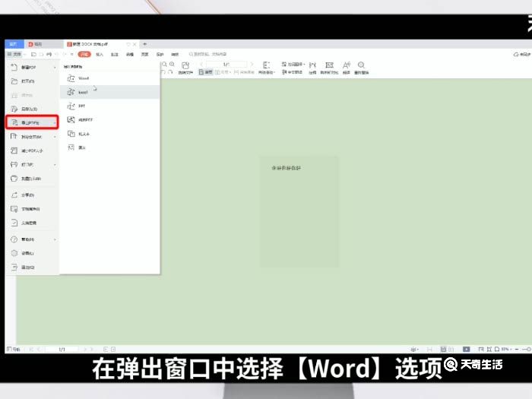The height and width of the screenshot is (399, 532).
Task: Open the Protect ribbon tab
Action: pyautogui.click(x=160, y=54)
